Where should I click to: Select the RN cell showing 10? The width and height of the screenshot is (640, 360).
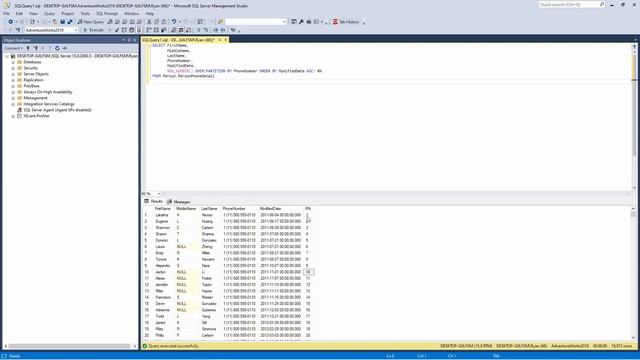pyautogui.click(x=309, y=272)
